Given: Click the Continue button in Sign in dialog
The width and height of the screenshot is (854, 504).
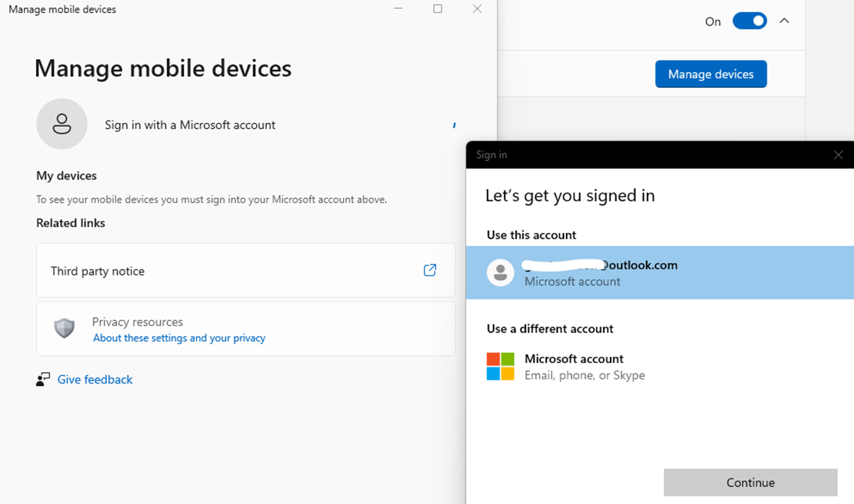Looking at the screenshot, I should click(x=751, y=483).
